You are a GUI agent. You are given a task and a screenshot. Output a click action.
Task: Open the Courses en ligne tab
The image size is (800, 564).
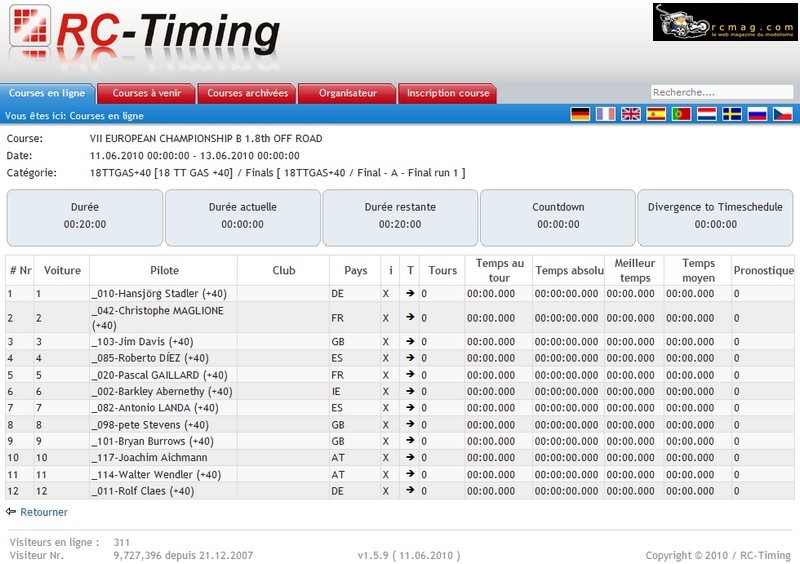tap(47, 93)
